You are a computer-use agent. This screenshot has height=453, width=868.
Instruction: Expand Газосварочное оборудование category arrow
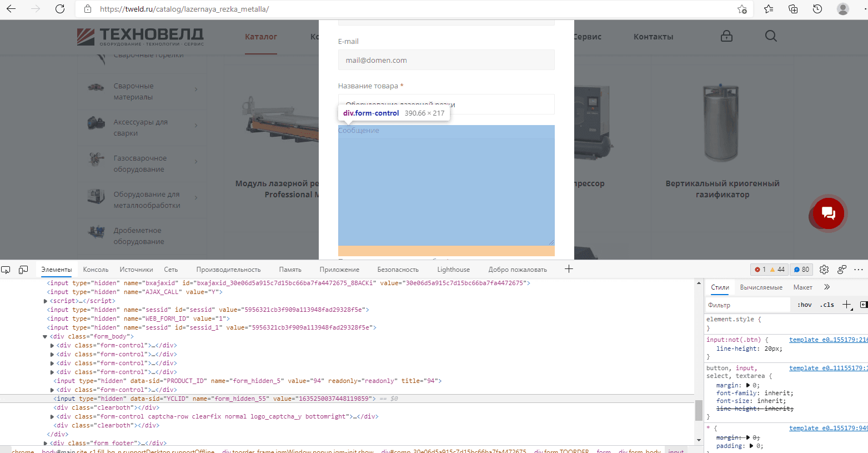[196, 162]
